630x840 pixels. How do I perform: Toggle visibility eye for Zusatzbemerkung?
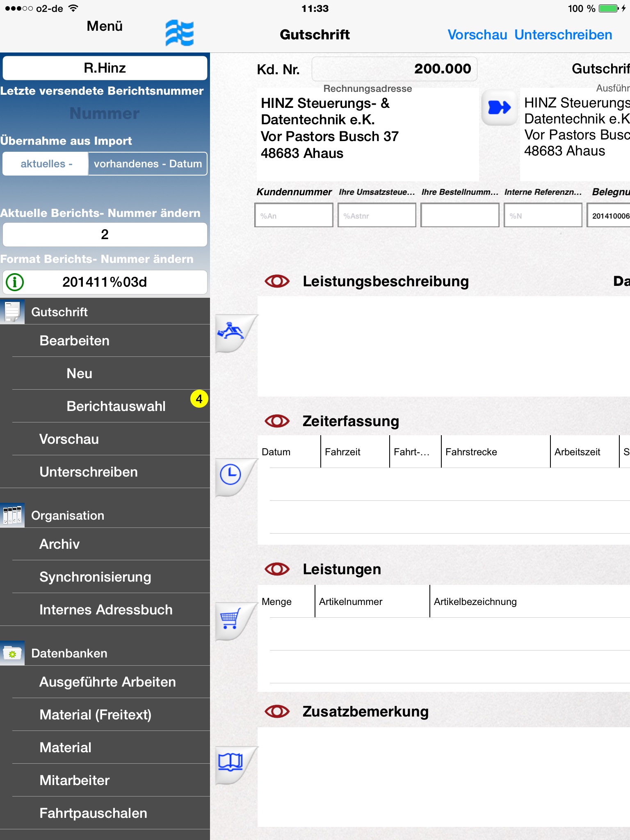pyautogui.click(x=277, y=711)
